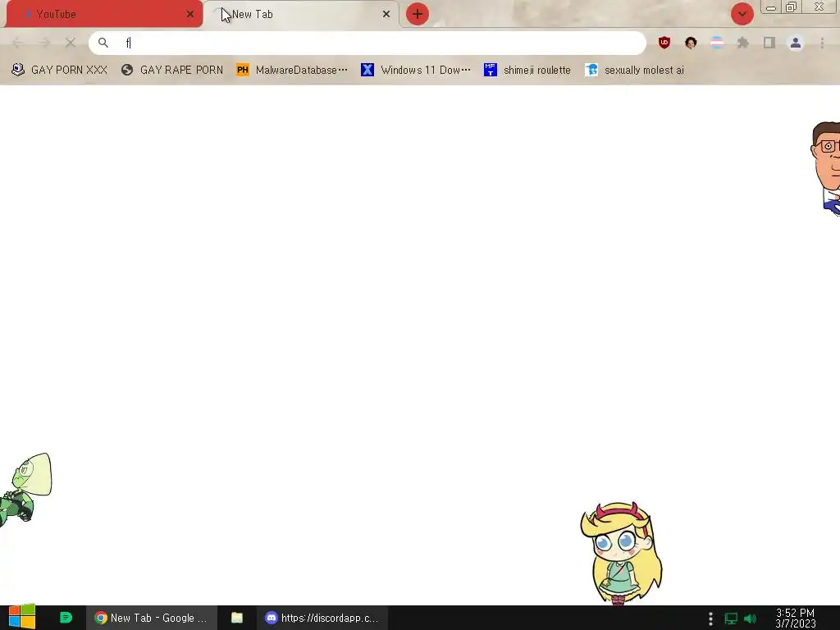
Task: Open the Windows 11 Dow… bookmark
Action: click(x=416, y=71)
